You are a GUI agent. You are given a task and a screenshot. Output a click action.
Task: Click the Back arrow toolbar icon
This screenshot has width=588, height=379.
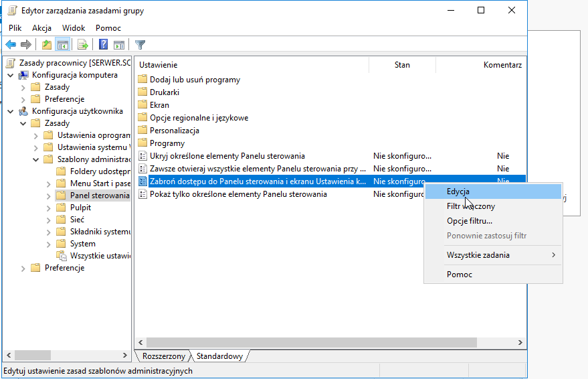click(11, 45)
